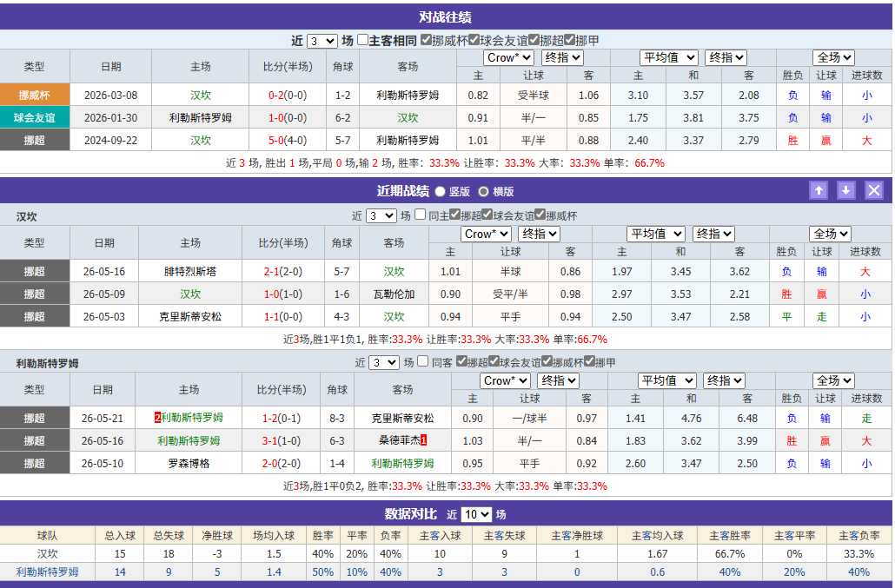The image size is (895, 588).
Task: Click score 2-1 of 腓特烈斯塔 vs 汉坎
Action: tap(272, 272)
